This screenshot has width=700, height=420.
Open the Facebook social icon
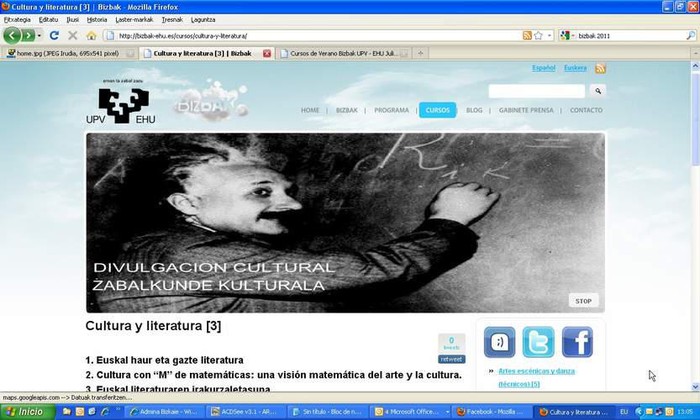click(577, 342)
